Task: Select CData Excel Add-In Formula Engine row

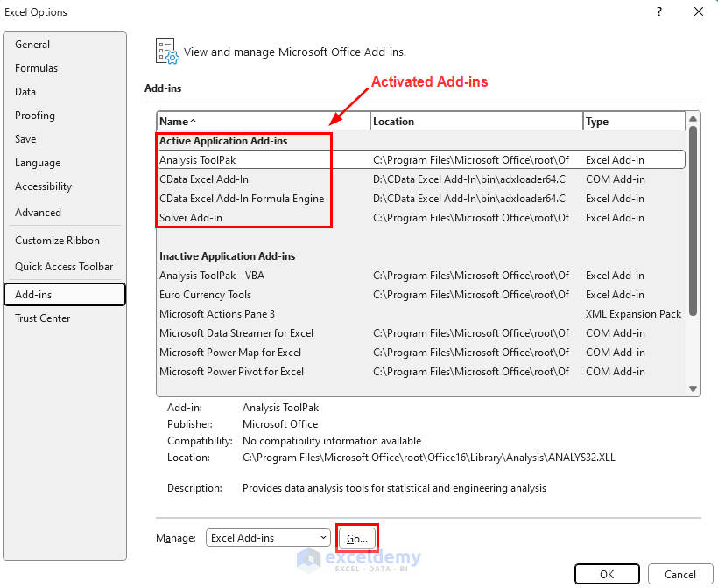Action: pos(421,198)
